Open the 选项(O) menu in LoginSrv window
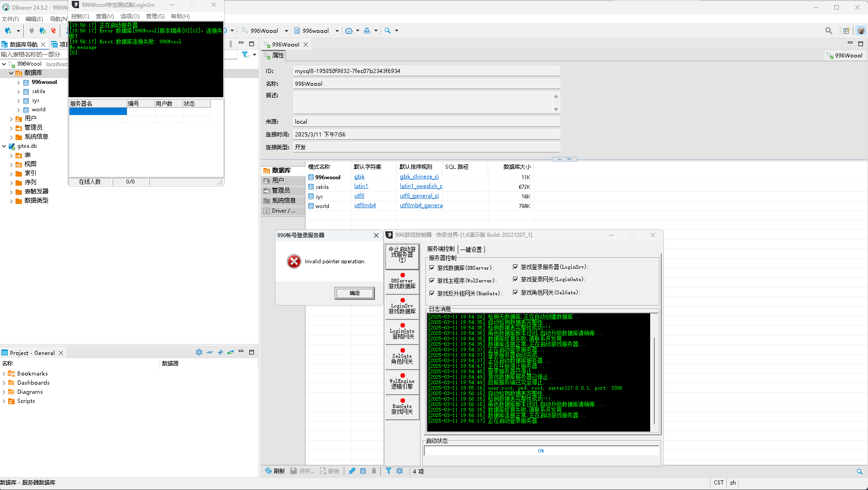Viewport: 868px width, 490px height. point(130,16)
